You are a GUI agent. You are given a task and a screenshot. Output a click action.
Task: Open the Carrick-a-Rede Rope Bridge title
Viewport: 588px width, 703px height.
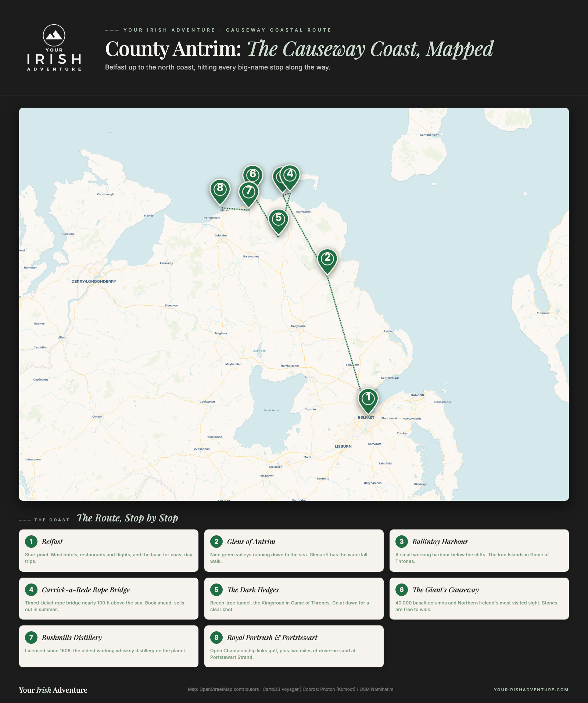tap(86, 590)
